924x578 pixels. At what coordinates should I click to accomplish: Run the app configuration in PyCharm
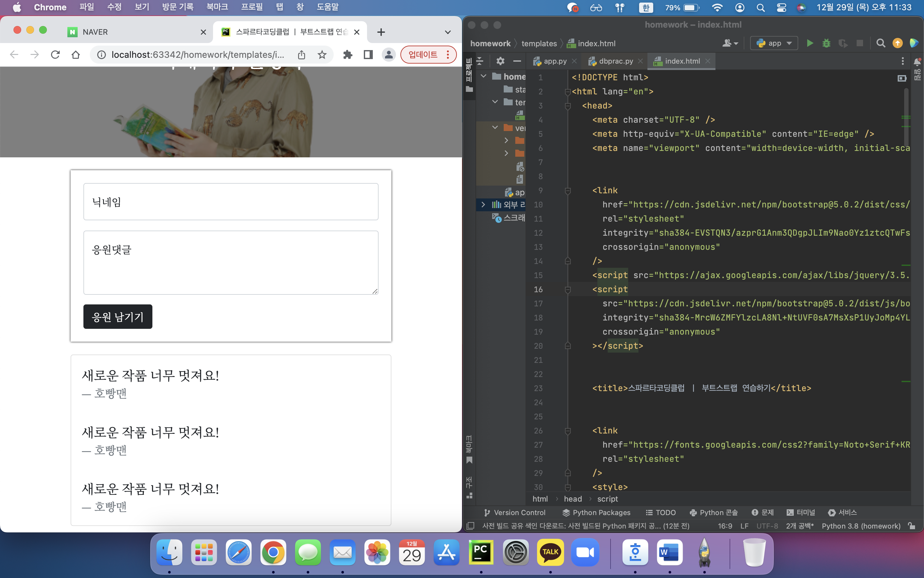809,43
